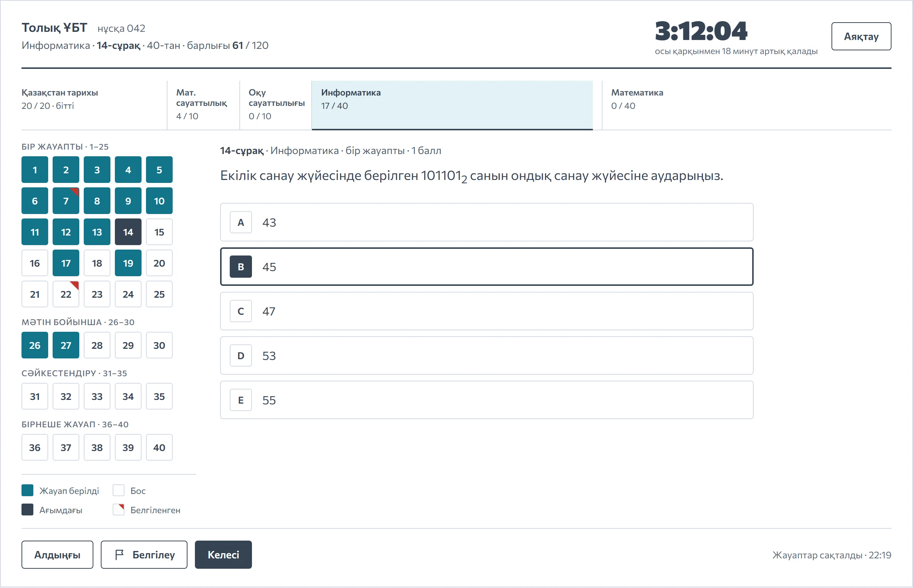Jump to matching question 31

pyautogui.click(x=35, y=396)
